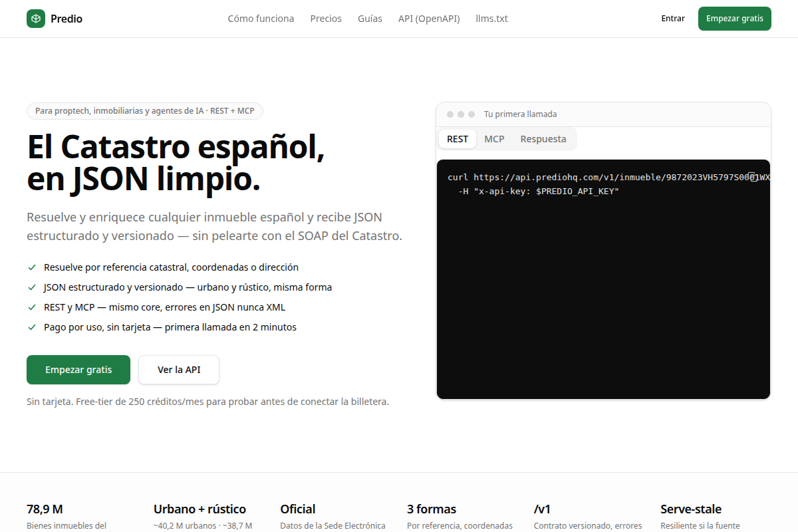Click 'JSON estructurado y versionado — urbano' bullet
The image size is (798, 532).
point(188,287)
